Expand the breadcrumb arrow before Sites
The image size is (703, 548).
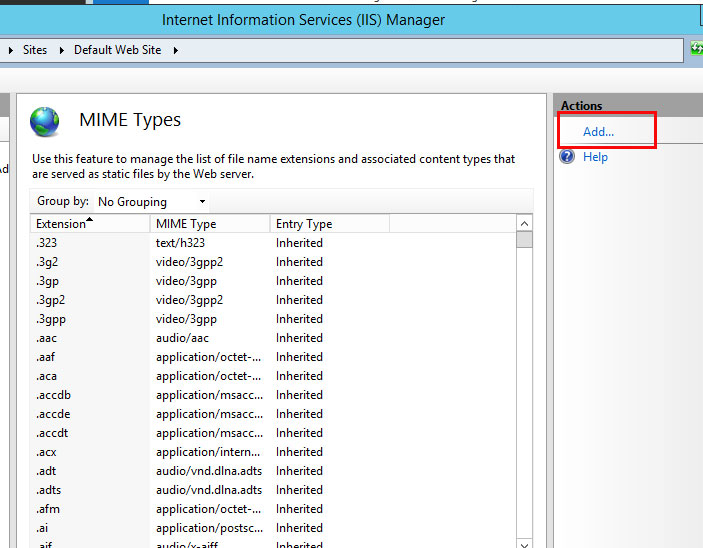[x=10, y=50]
